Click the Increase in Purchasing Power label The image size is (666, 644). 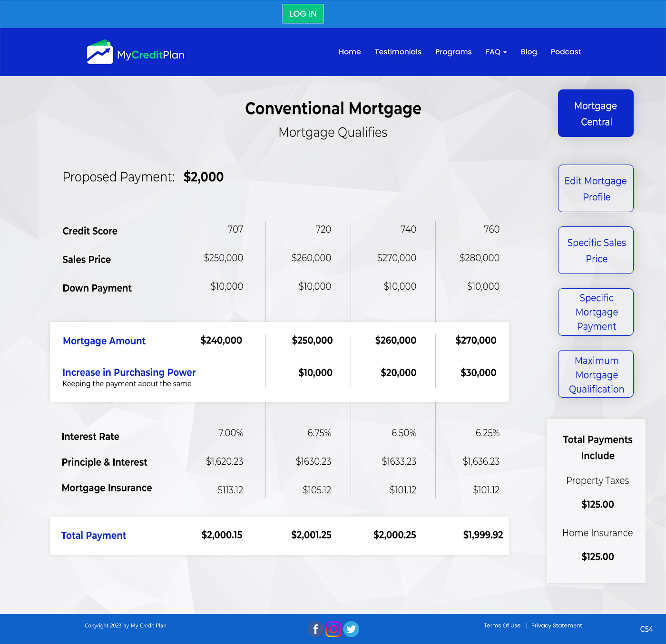tap(129, 372)
